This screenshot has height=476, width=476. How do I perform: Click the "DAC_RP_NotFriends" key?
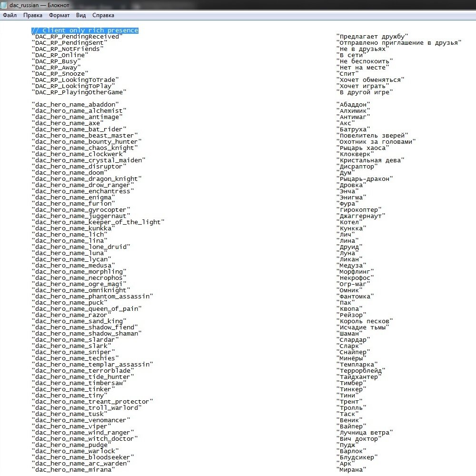point(68,49)
